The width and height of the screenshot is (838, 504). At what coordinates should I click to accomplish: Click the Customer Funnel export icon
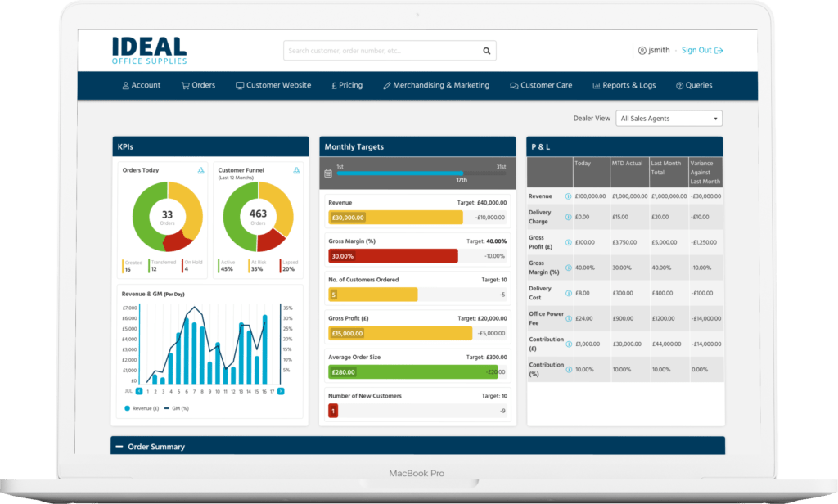pyautogui.click(x=296, y=170)
